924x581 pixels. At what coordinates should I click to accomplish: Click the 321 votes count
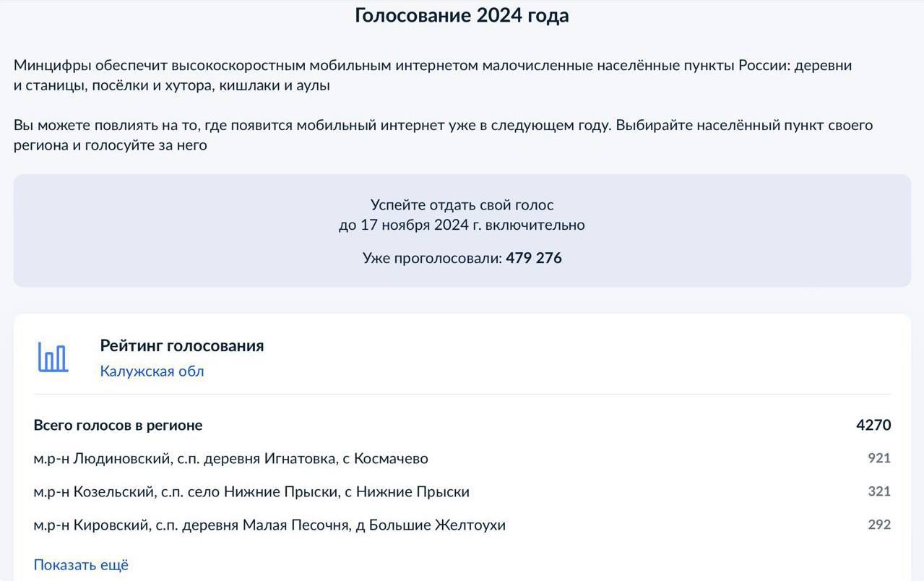(x=879, y=491)
